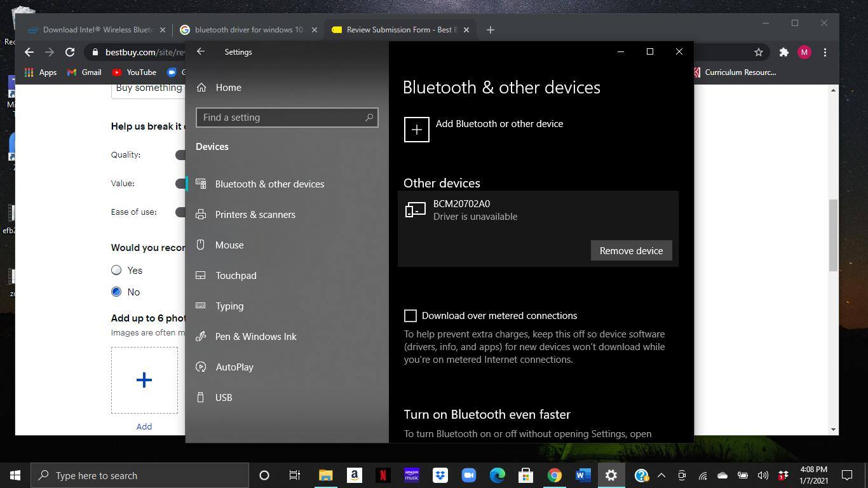
Task: Open Printers & scanners settings
Action: [x=255, y=215]
